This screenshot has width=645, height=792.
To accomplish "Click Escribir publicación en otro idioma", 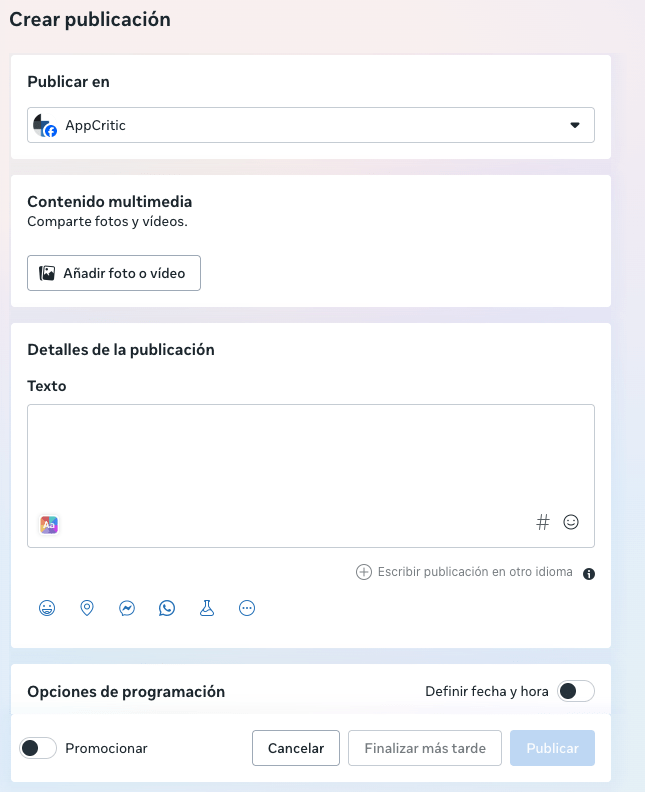I will [465, 573].
